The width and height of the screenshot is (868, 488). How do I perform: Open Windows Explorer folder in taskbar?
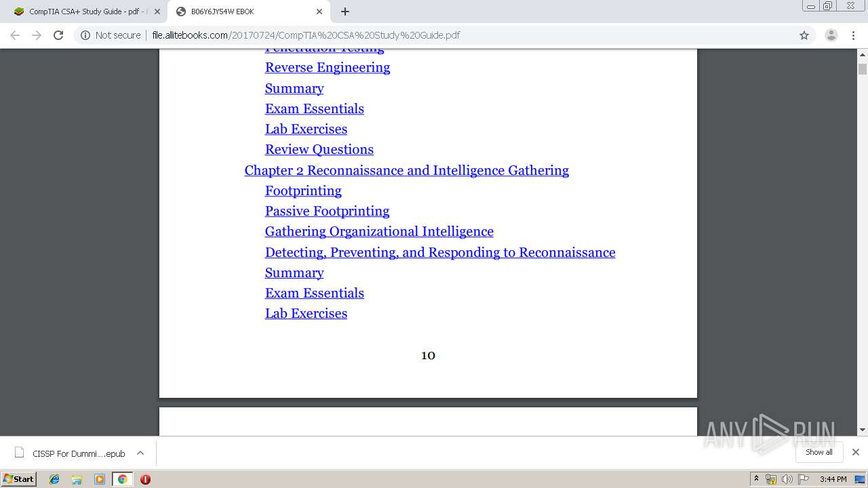77,479
